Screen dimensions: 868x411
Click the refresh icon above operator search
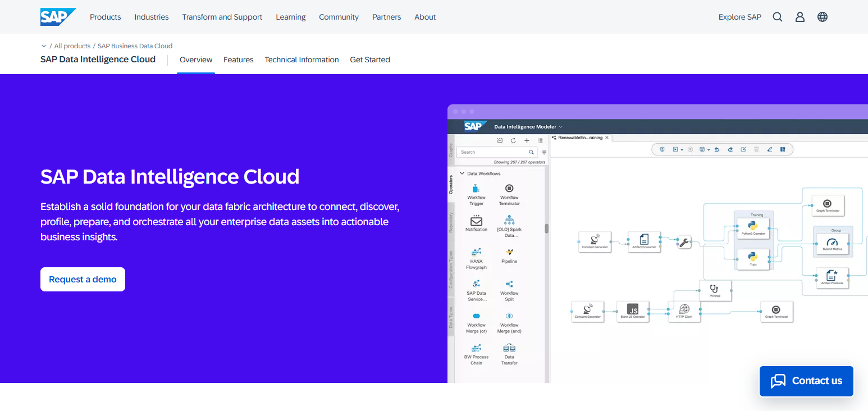coord(513,140)
